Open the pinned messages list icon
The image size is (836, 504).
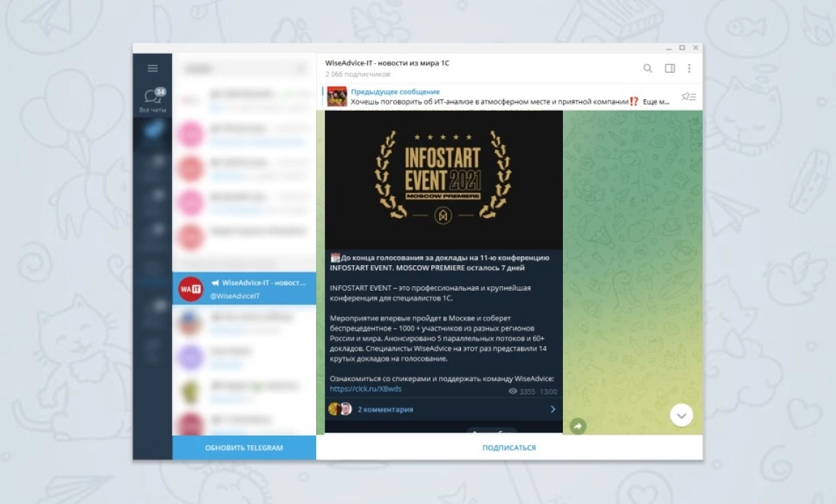(688, 97)
